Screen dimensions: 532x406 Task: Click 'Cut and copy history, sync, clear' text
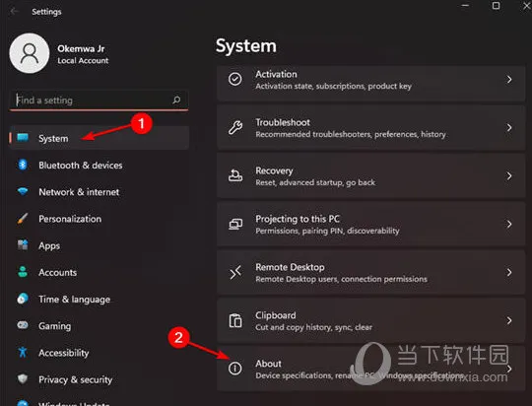coord(314,327)
